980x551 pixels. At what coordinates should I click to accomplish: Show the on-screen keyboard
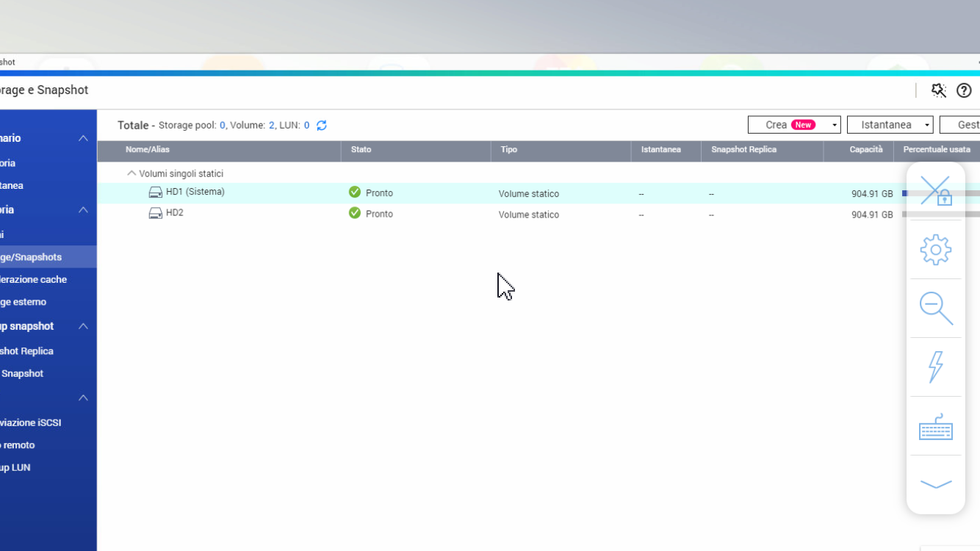(x=936, y=427)
